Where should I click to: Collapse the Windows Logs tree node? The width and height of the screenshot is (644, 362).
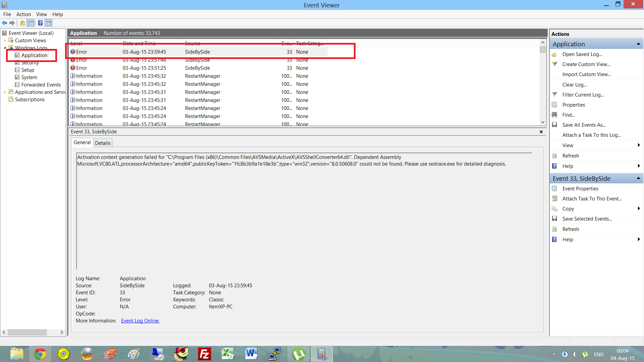click(5, 48)
